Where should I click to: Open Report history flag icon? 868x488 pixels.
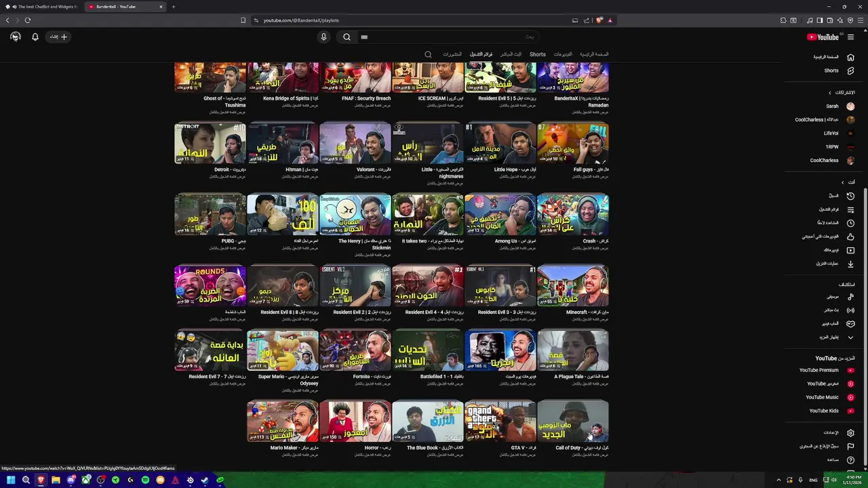850,446
